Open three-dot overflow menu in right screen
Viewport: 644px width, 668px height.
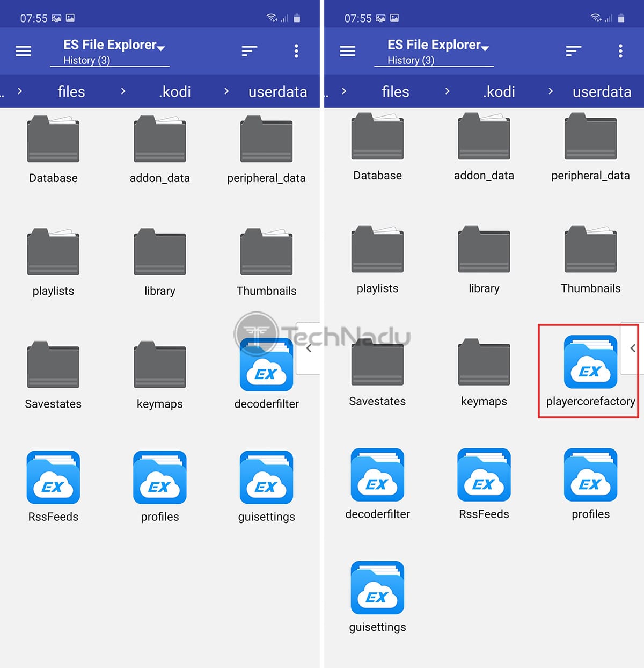620,51
